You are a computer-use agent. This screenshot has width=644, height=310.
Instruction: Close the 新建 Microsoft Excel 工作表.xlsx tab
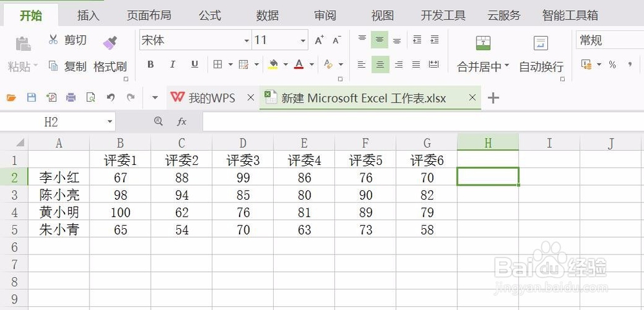[x=472, y=97]
